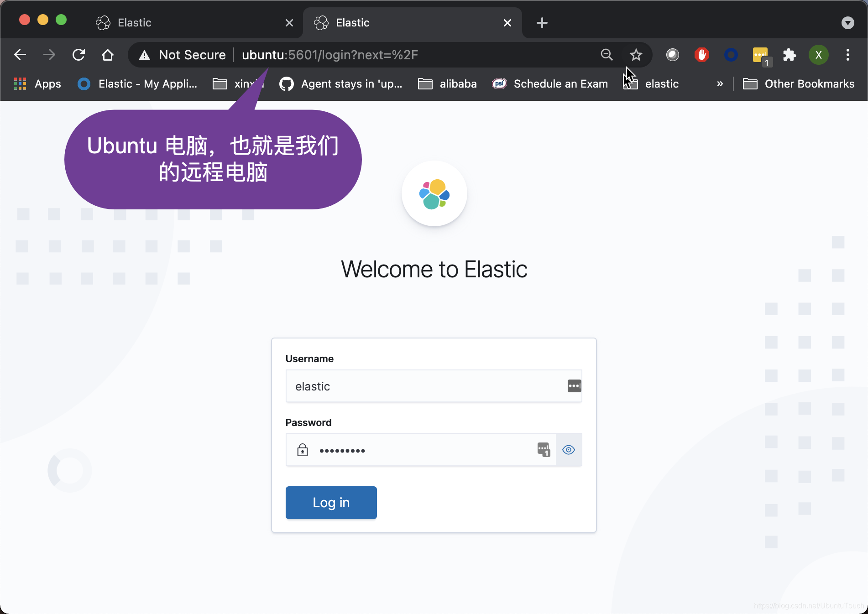868x614 pixels.
Task: Click the Not Secure warning icon
Action: [x=144, y=55]
